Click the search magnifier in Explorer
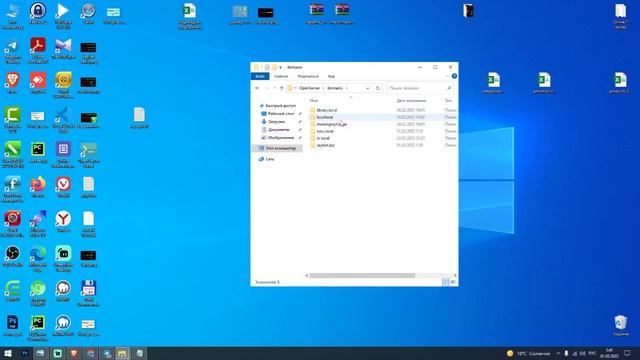This screenshot has width=640, height=360. [449, 88]
